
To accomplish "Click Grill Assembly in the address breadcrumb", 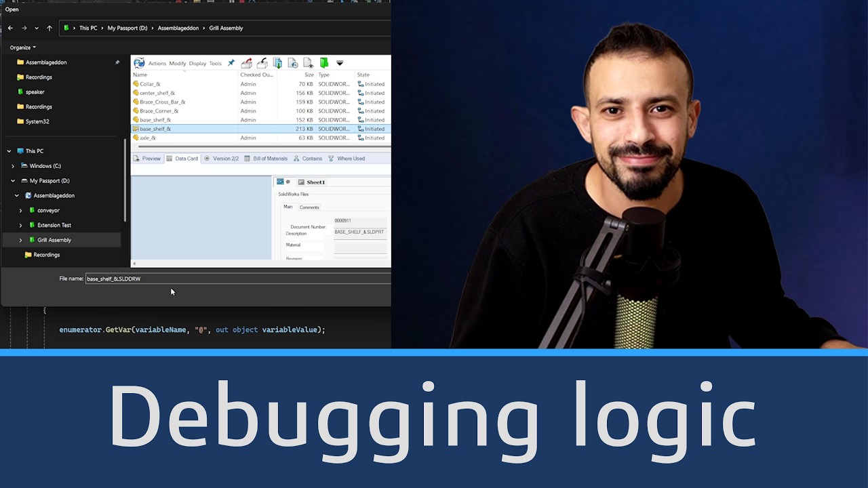I will pos(226,28).
